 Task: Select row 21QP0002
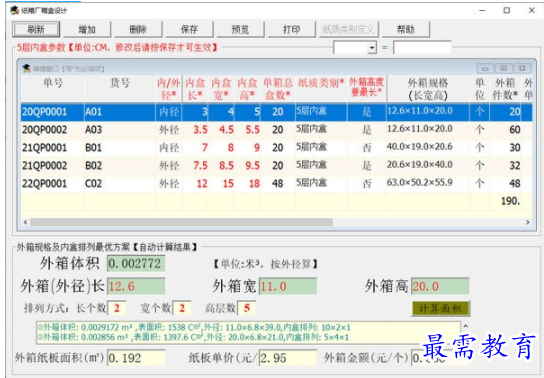coord(276,166)
